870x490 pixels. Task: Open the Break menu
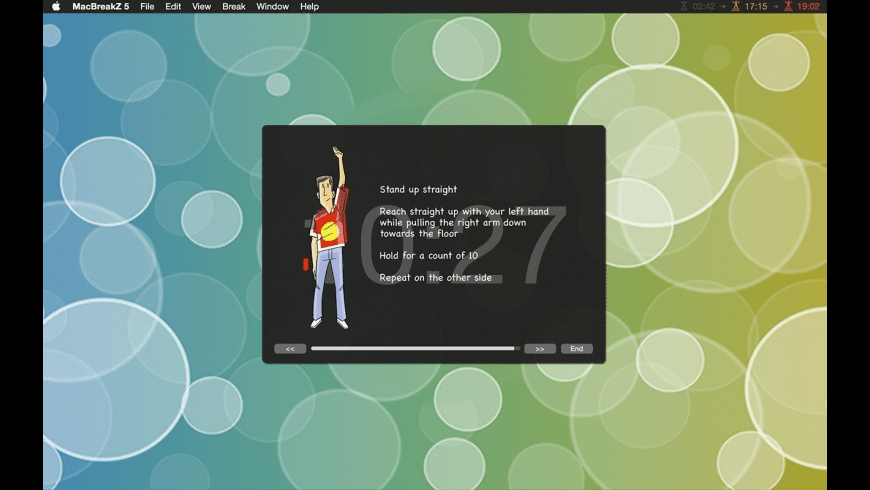234,7
